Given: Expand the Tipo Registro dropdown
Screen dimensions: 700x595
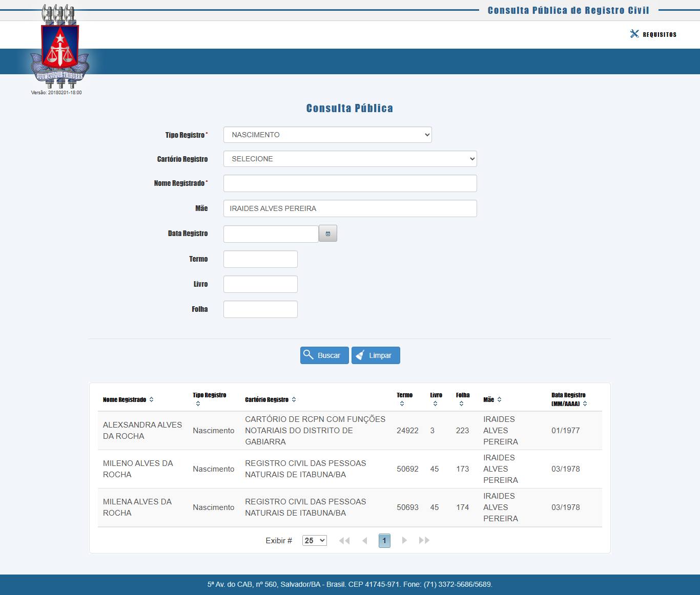Looking at the screenshot, I should pyautogui.click(x=327, y=135).
